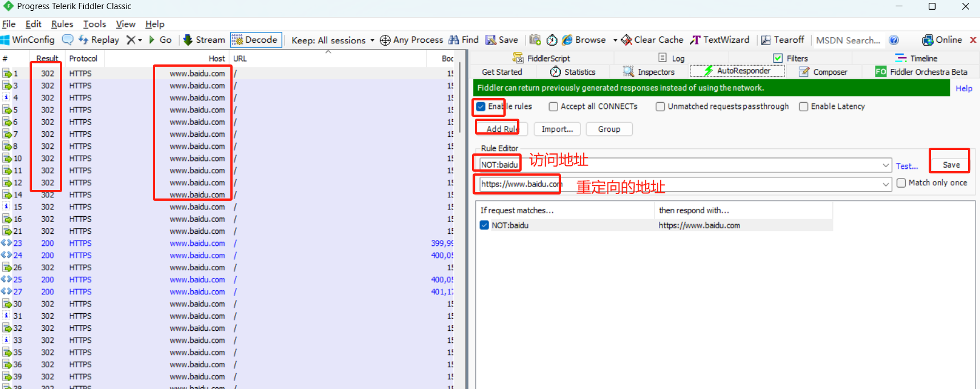
Task: Toggle the Decode toolbar button
Action: [x=256, y=40]
